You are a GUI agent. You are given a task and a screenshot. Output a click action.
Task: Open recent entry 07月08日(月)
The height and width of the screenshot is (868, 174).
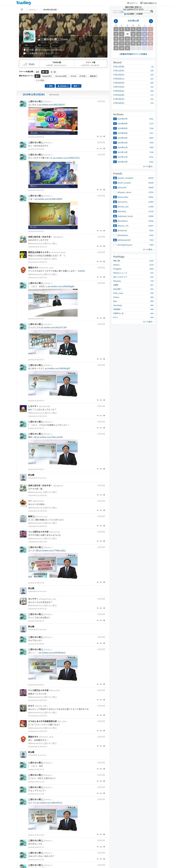[119, 83]
